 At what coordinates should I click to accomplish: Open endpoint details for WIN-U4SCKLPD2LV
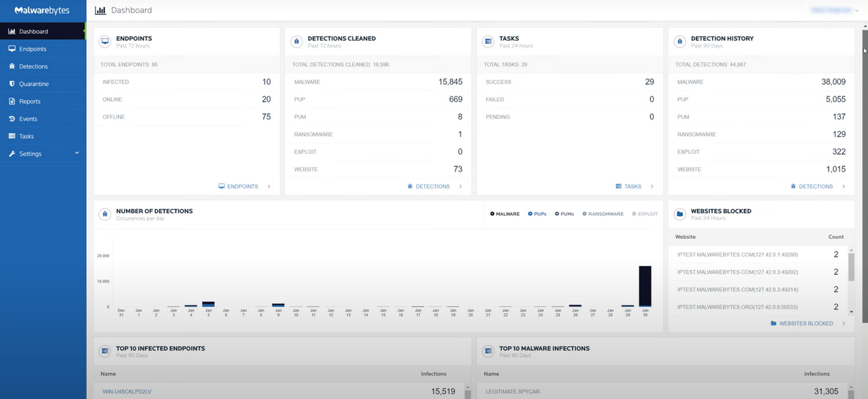point(126,391)
